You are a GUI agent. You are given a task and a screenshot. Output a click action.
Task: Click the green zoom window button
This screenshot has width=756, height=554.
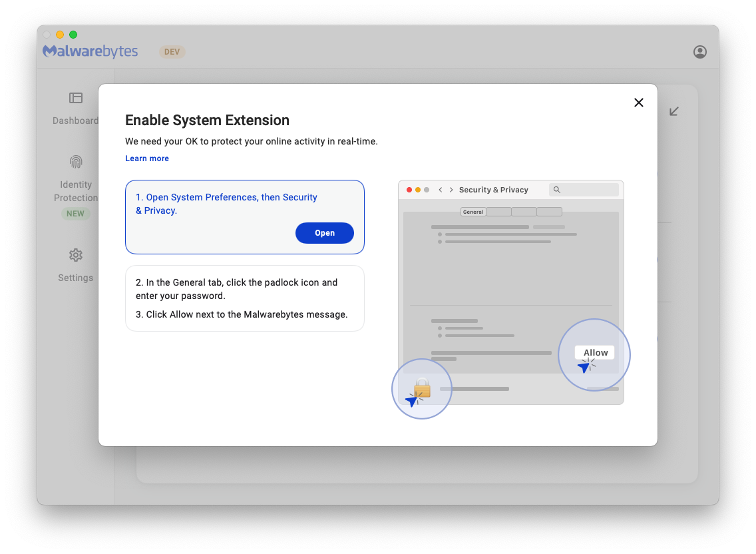pos(73,35)
